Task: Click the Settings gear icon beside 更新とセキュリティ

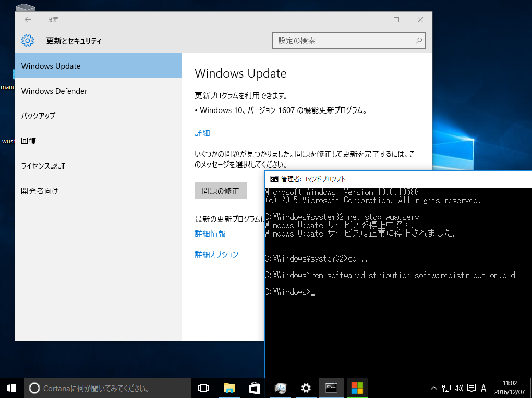Action: (x=28, y=41)
